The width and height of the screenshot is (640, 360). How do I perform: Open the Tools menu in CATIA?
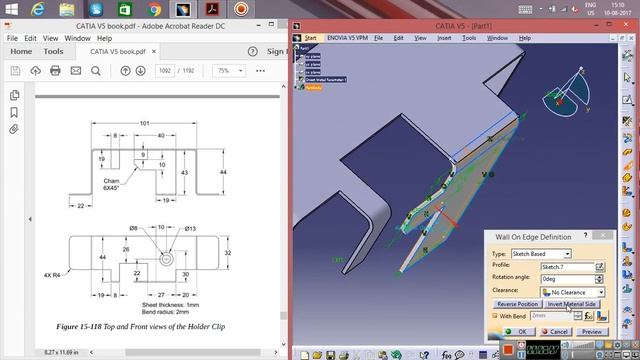pyautogui.click(x=469, y=38)
